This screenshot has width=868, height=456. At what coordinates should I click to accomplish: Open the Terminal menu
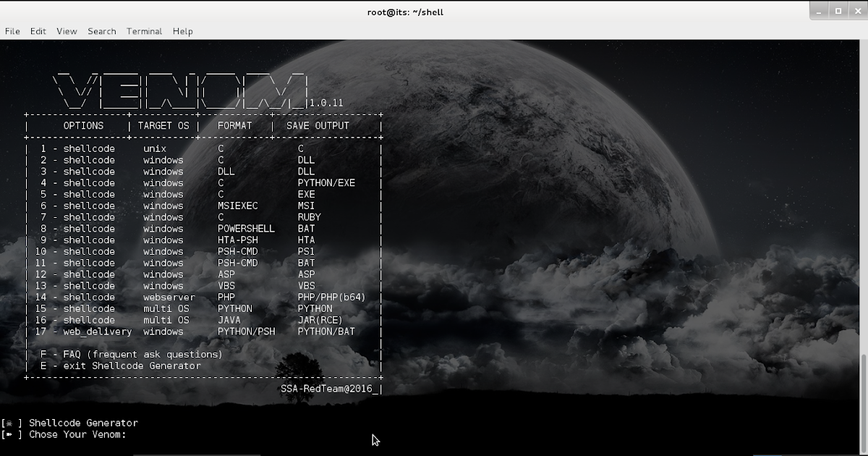(x=144, y=31)
